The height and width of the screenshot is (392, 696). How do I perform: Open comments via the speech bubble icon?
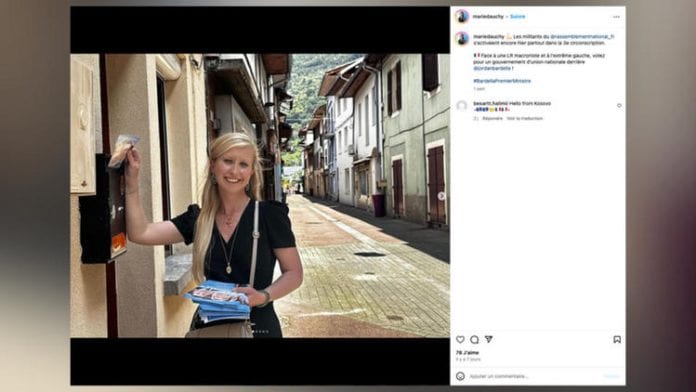(475, 340)
